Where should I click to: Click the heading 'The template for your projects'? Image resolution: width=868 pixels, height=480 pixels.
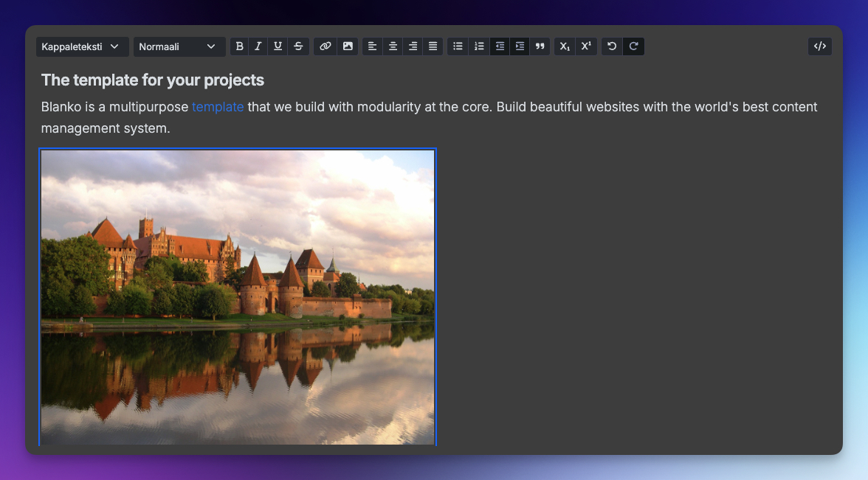pos(153,80)
